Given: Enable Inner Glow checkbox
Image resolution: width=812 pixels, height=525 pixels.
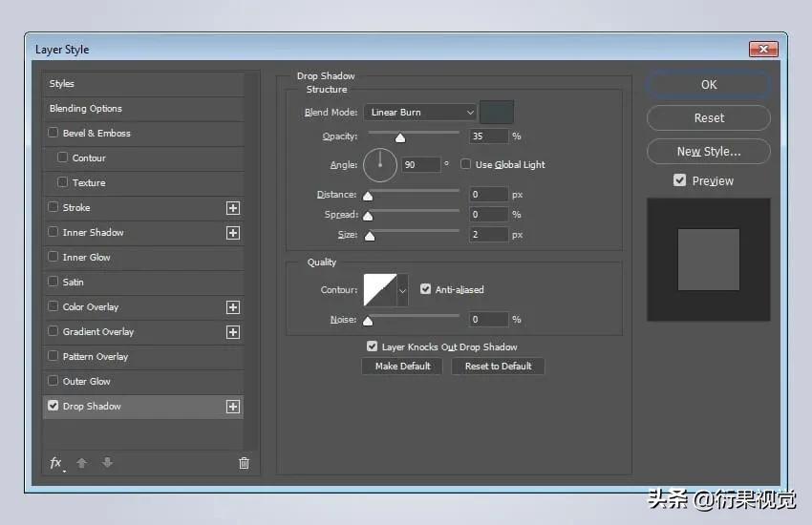Looking at the screenshot, I should 53,257.
